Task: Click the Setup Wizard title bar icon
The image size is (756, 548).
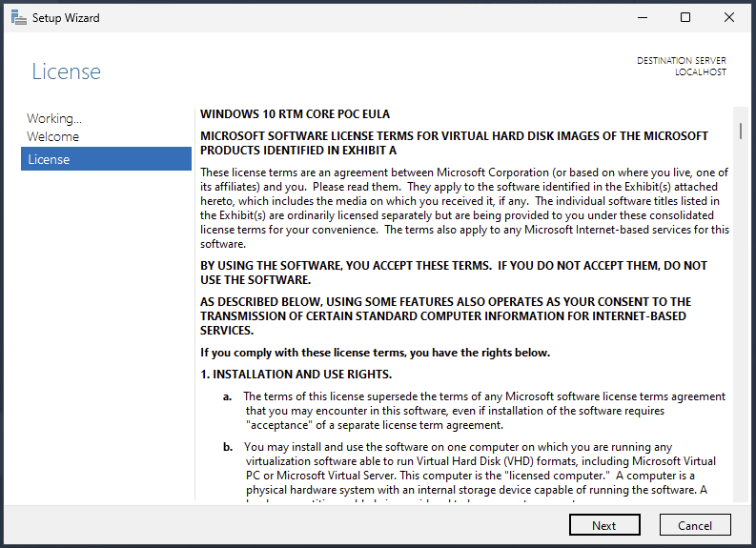Action: coord(18,17)
